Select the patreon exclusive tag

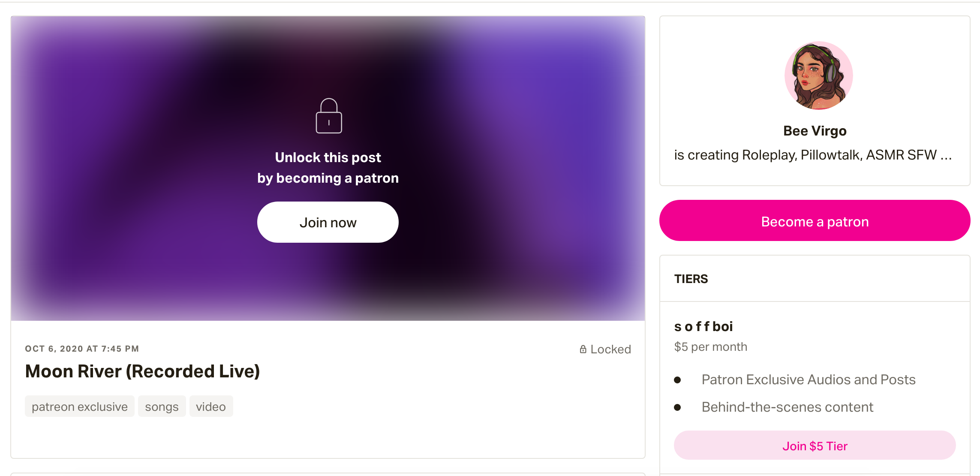coord(80,407)
